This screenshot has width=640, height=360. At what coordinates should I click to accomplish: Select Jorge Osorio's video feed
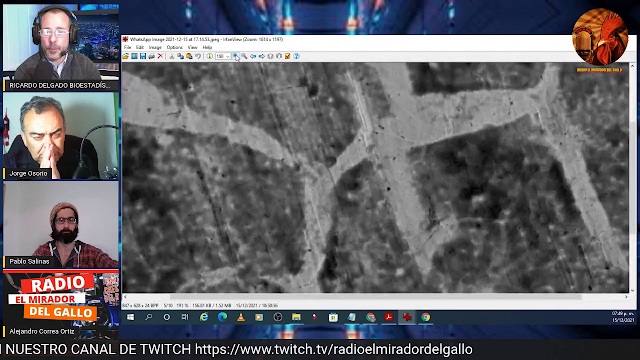61,136
